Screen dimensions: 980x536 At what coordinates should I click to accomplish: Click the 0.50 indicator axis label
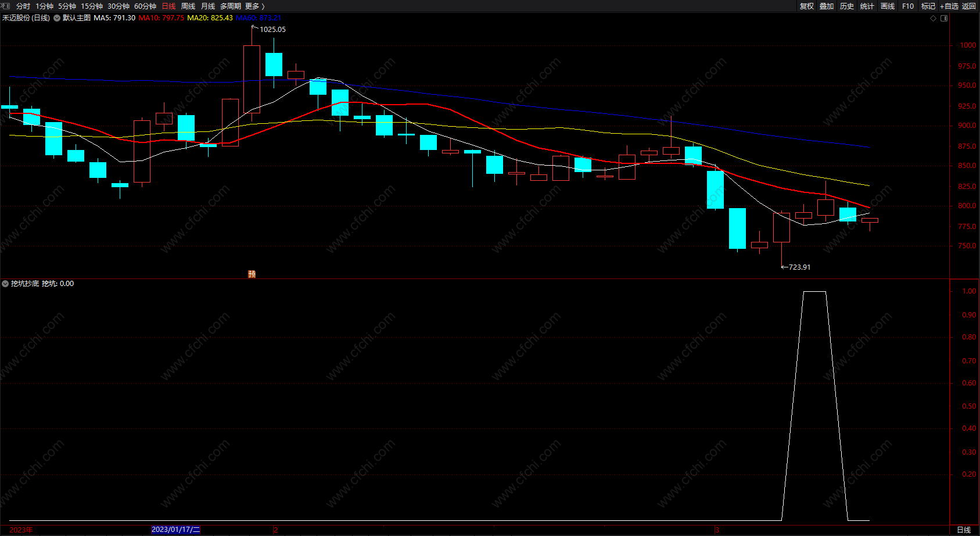coord(969,406)
